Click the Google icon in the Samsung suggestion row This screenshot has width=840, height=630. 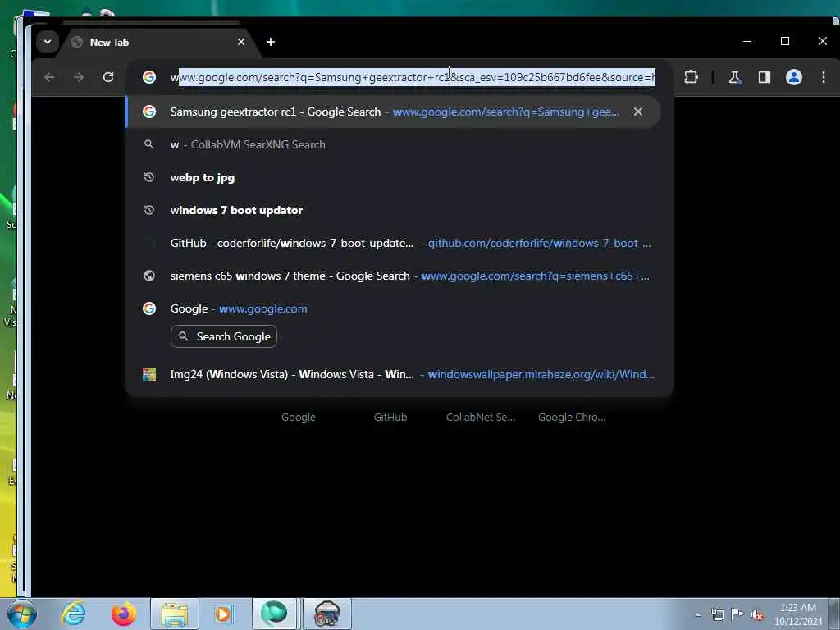149,112
